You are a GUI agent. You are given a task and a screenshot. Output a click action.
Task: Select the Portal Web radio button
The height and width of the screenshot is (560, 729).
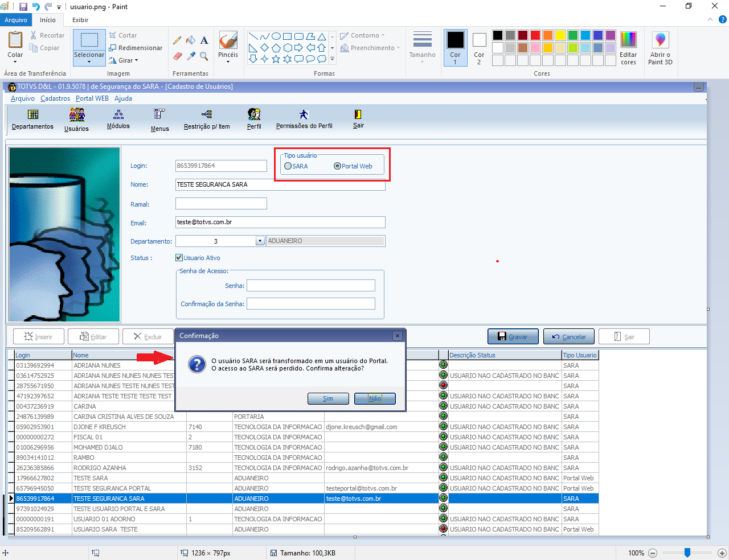[338, 166]
